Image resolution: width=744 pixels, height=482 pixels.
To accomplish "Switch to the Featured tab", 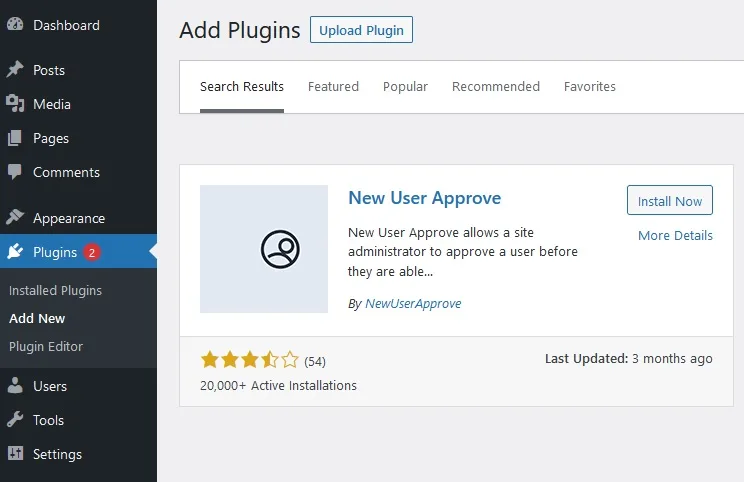I will click(333, 86).
